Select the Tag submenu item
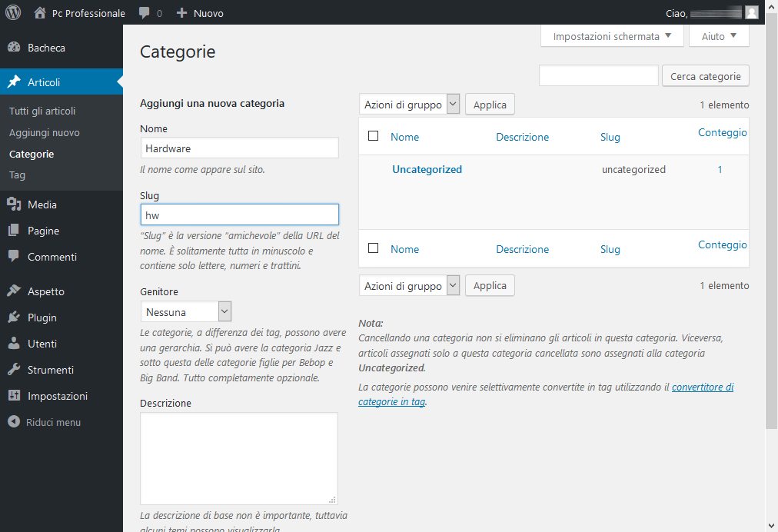 click(x=17, y=175)
